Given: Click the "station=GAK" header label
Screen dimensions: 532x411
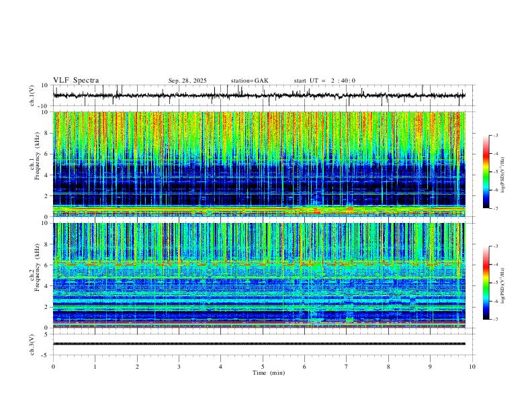Looking at the screenshot, I should pyautogui.click(x=249, y=81).
